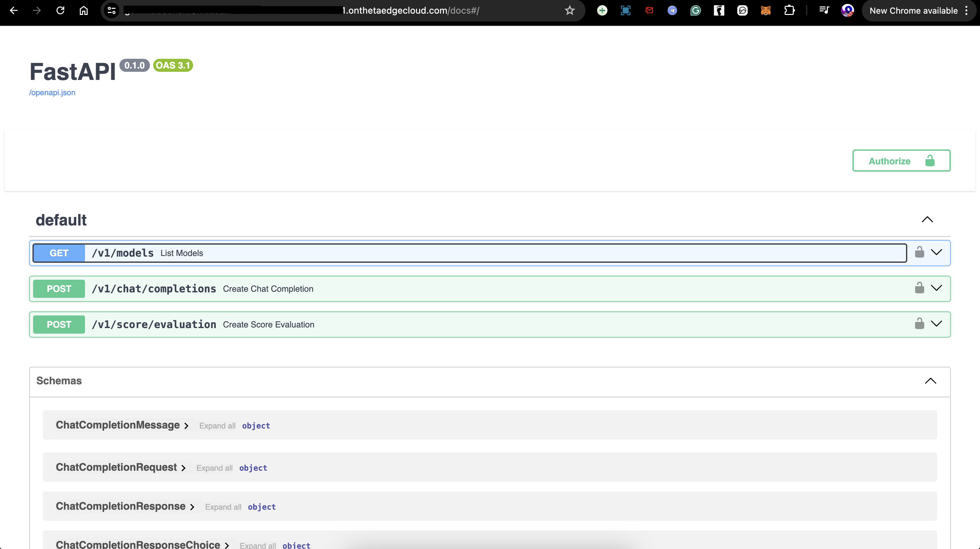The height and width of the screenshot is (549, 980).
Task: Open the /openapi.json link
Action: click(53, 93)
